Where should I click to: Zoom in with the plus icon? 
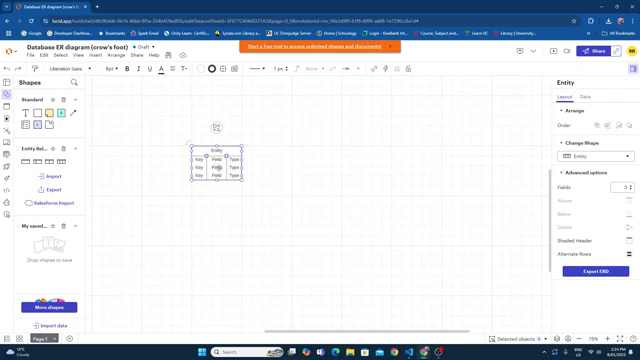click(x=607, y=339)
